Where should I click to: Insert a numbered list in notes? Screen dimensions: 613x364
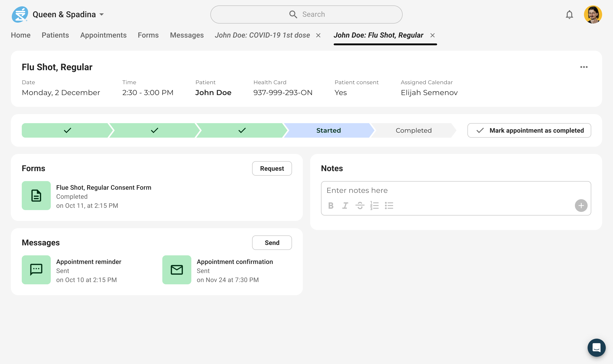tap(374, 206)
